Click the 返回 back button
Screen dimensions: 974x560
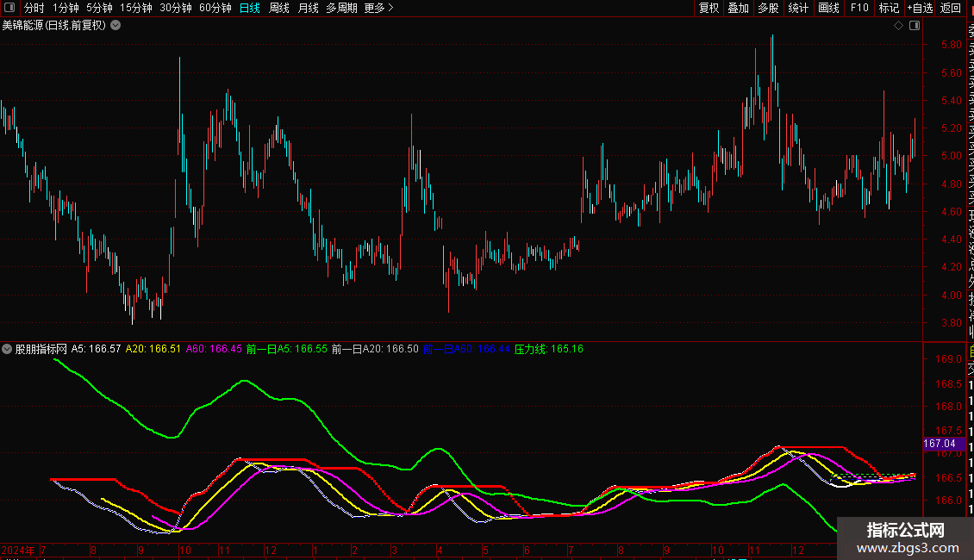coord(951,8)
